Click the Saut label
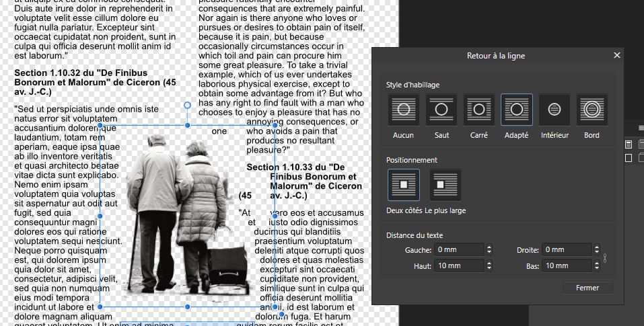The height and width of the screenshot is (326, 644). (441, 135)
